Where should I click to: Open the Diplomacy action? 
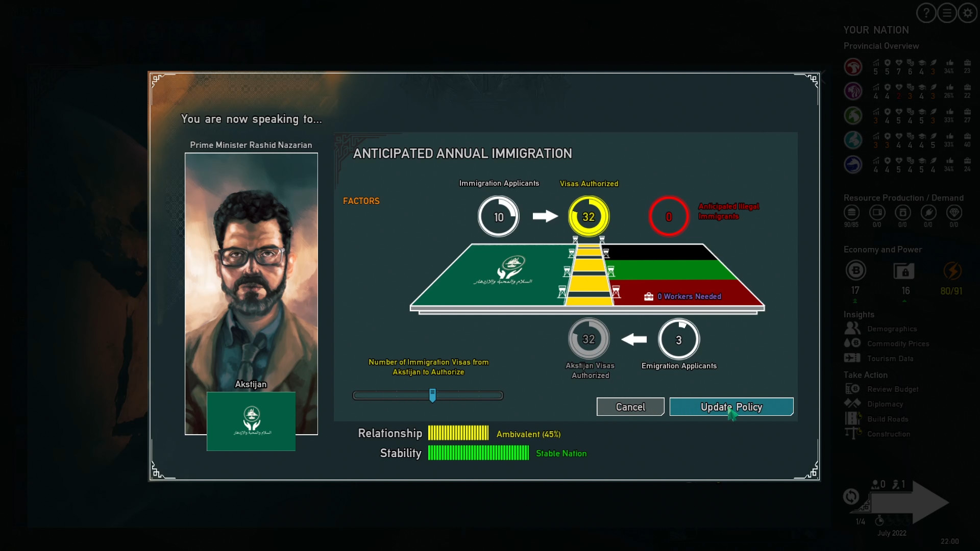click(886, 404)
